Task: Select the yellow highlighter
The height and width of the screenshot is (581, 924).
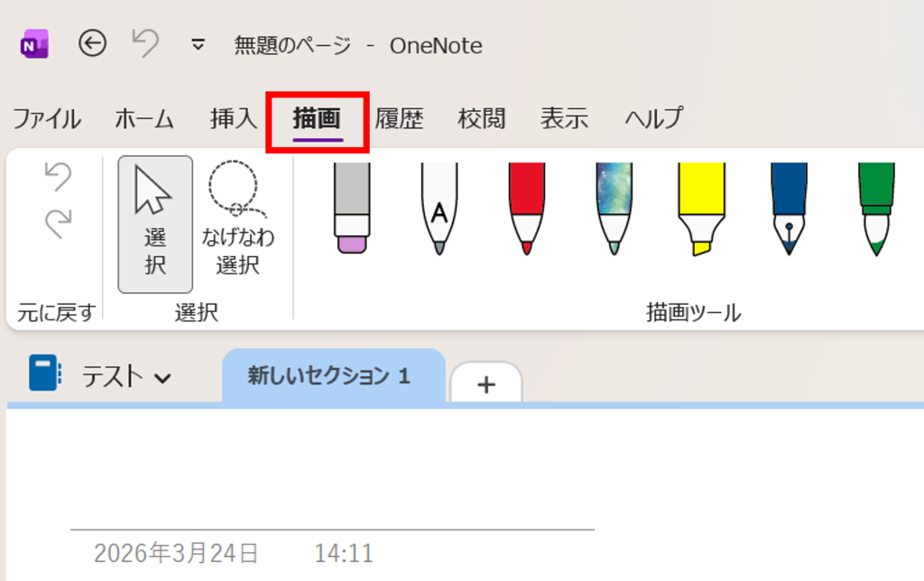Action: click(x=701, y=208)
